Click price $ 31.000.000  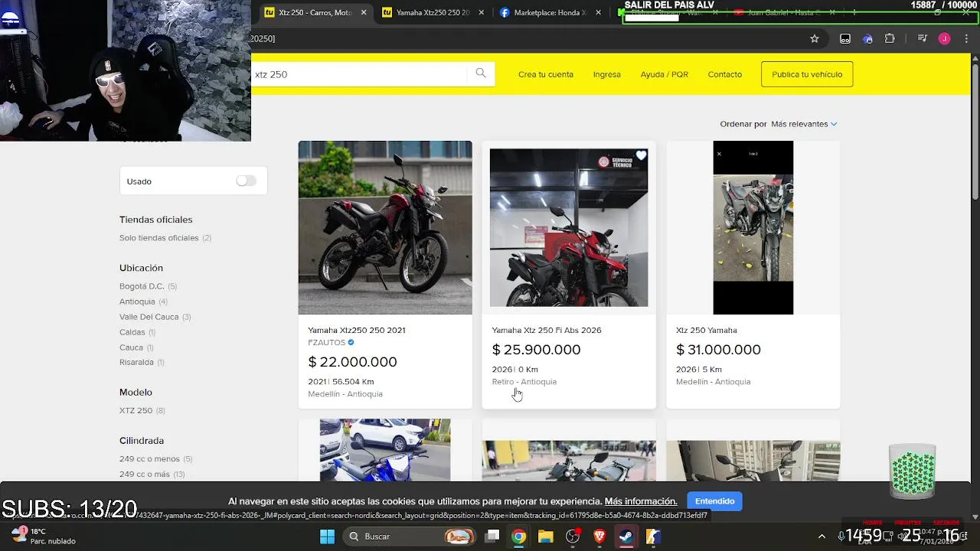718,349
